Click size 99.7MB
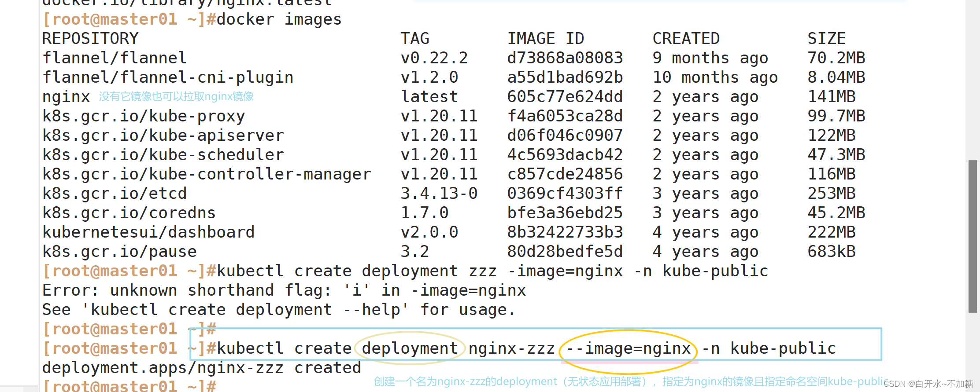The image size is (980, 392). coord(836,116)
